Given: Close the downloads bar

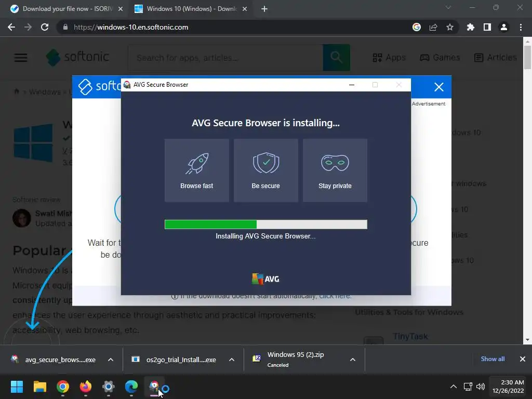Looking at the screenshot, I should (x=523, y=359).
